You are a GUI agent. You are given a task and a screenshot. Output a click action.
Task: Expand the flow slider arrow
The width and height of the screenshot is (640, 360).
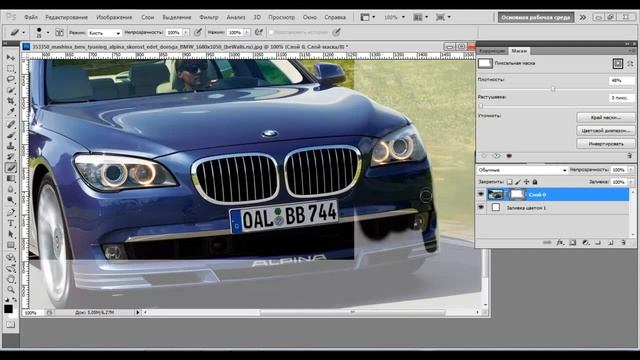click(247, 32)
